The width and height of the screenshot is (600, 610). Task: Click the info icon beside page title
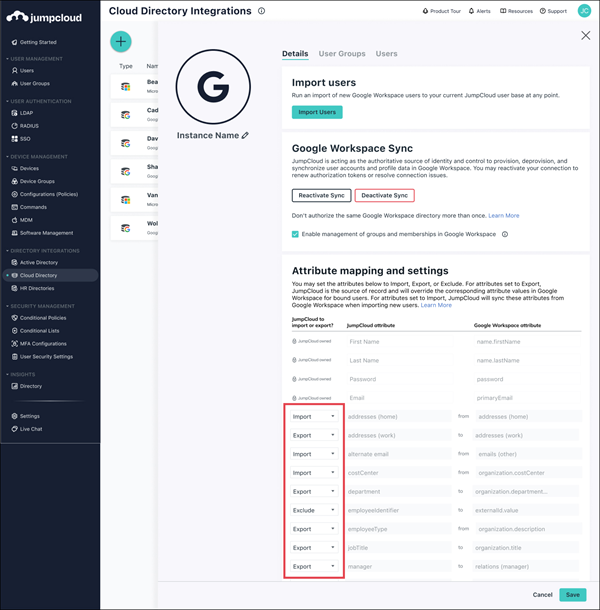click(x=262, y=11)
